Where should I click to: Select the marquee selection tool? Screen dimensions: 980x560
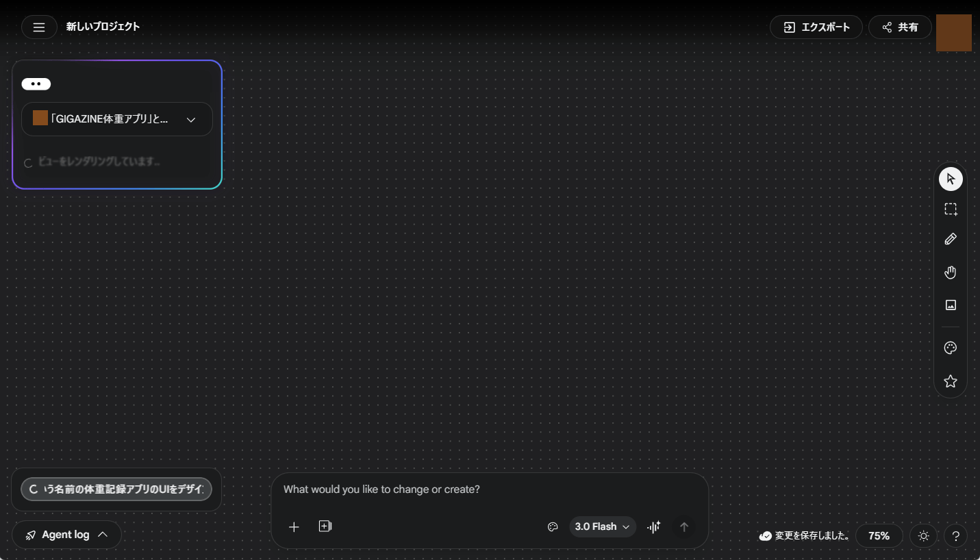click(950, 209)
